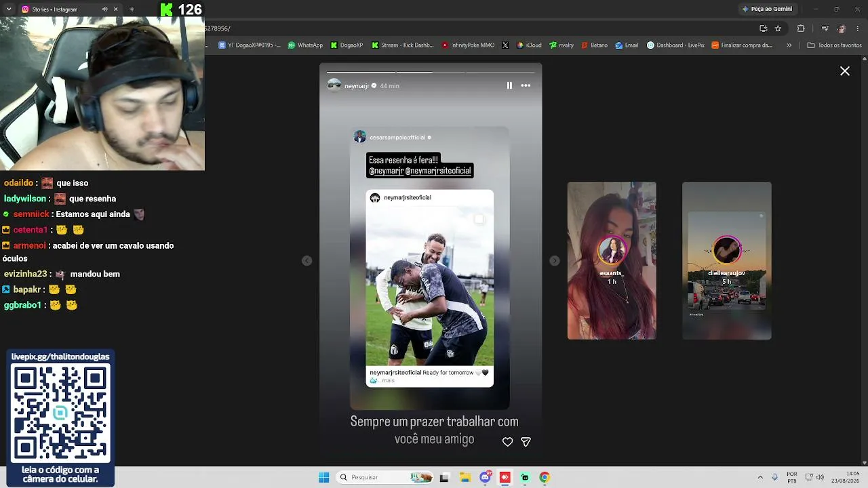This screenshot has width=868, height=488.
Task: Open the neymarjrsiteoficial post header
Action: pos(408,198)
